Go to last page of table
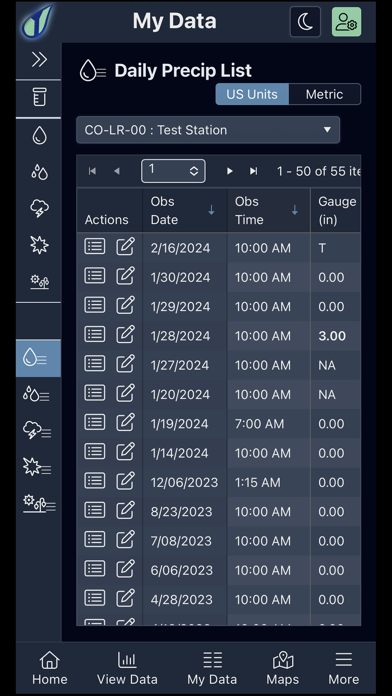Viewport: 392px width, 696px height. tap(253, 171)
